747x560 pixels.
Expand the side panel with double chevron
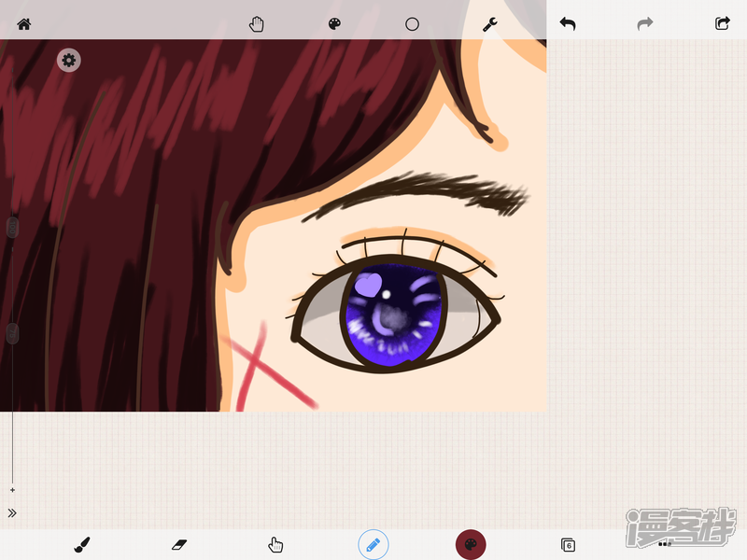12,513
